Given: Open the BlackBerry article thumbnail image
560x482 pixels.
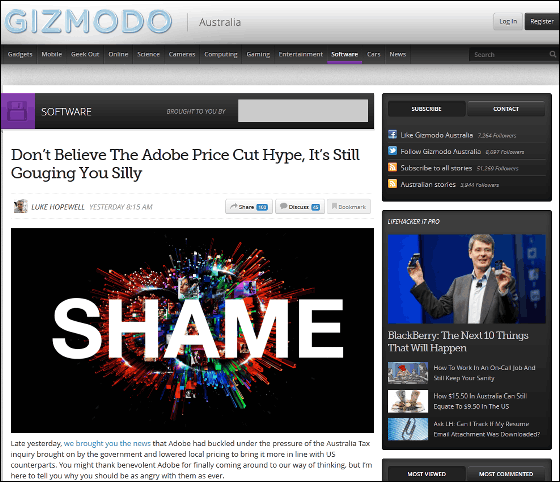Looking at the screenshot, I should [466, 278].
